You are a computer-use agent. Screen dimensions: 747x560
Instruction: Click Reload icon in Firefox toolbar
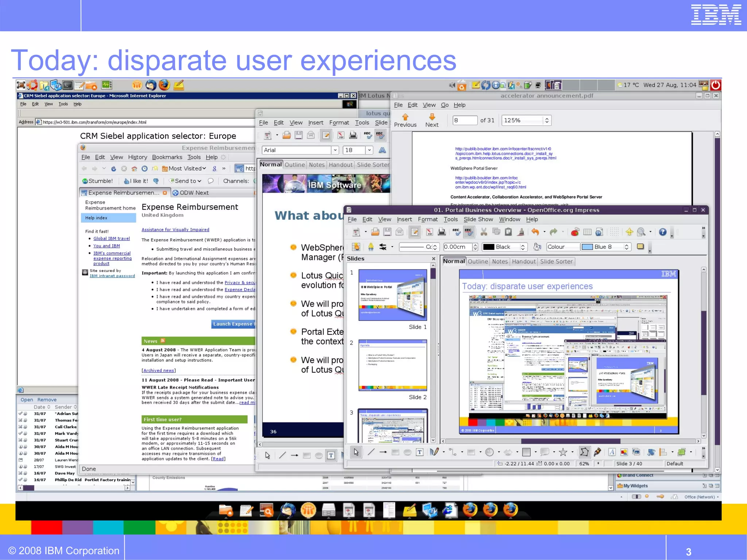[113, 168]
